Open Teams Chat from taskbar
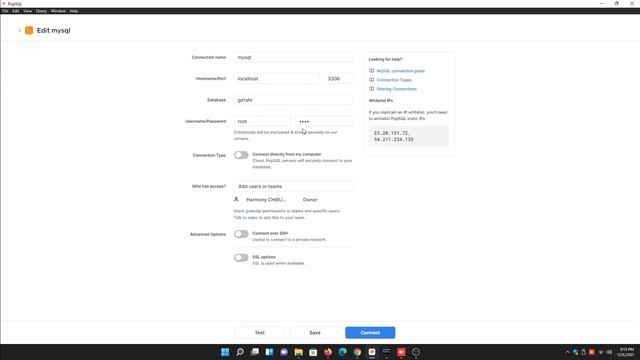640x360 pixels. 284,352
